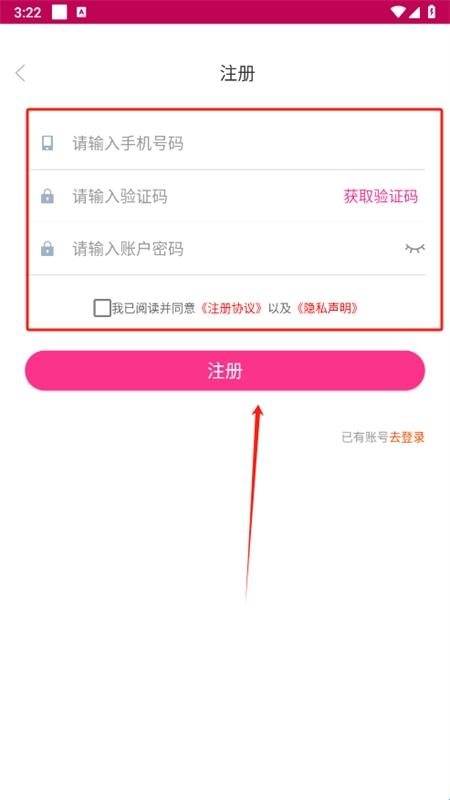Go back using the left chevron arrow
The width and height of the screenshot is (450, 800).
(x=20, y=73)
